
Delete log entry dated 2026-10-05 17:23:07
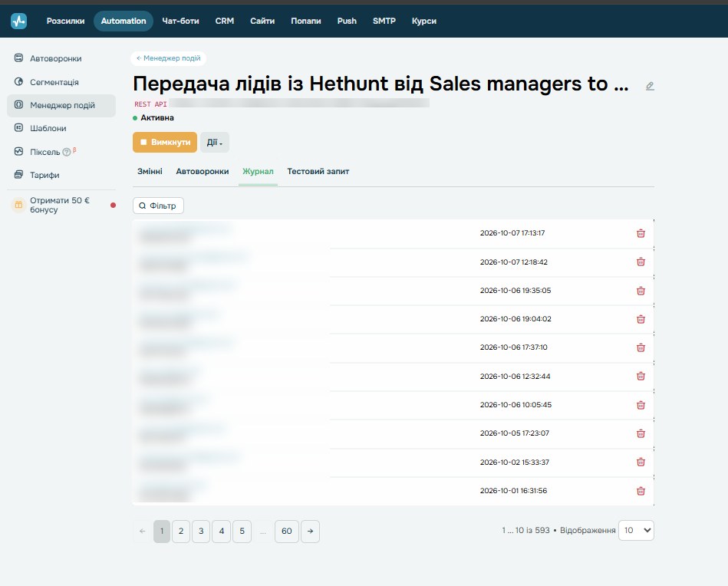pos(641,433)
